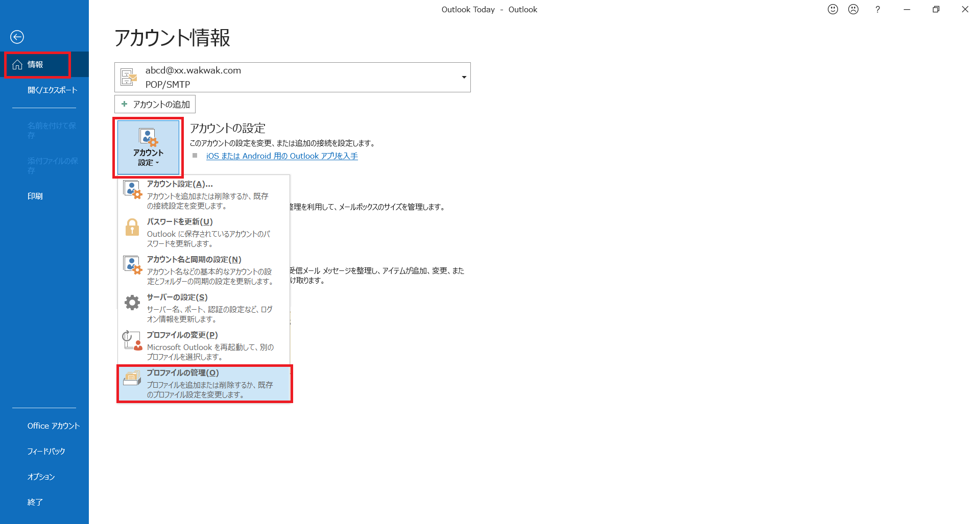Viewport: 980px width, 524px height.
Task: Restore down the Outlook window
Action: click(936, 9)
